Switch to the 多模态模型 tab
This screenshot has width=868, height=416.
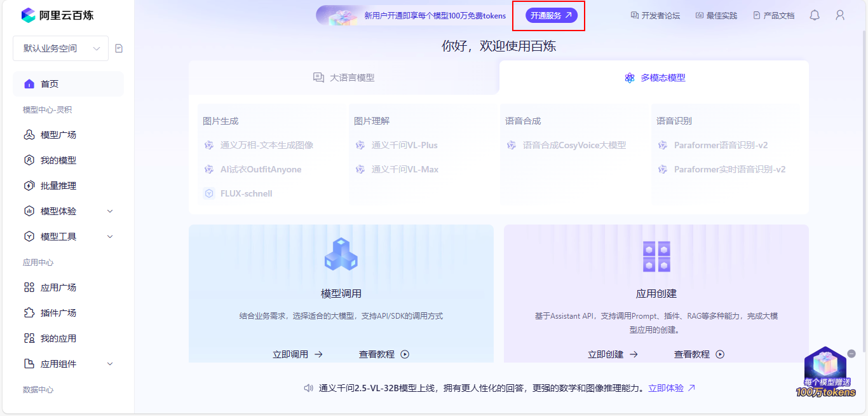(x=654, y=77)
